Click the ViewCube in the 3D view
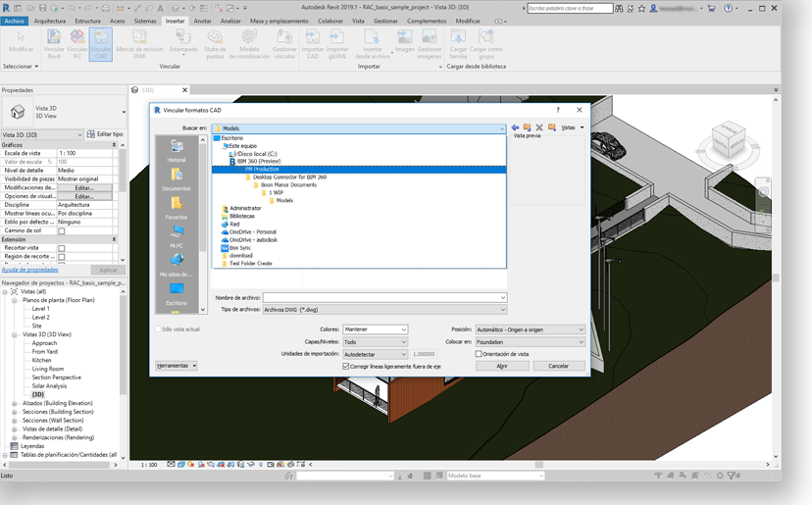 728,140
